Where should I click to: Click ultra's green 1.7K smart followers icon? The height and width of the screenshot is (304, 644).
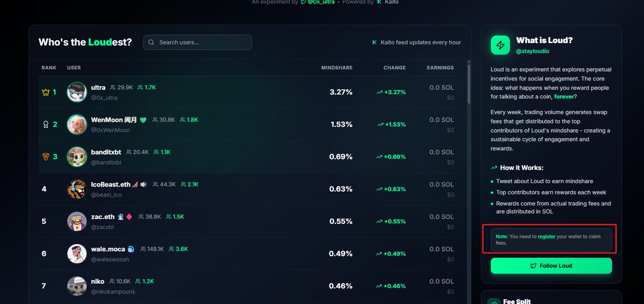click(141, 88)
